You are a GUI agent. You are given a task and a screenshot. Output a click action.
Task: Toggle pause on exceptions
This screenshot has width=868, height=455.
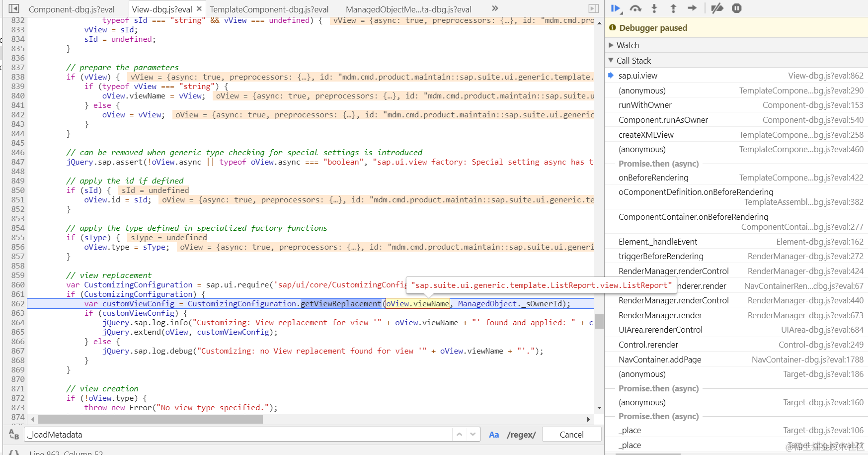coord(737,8)
